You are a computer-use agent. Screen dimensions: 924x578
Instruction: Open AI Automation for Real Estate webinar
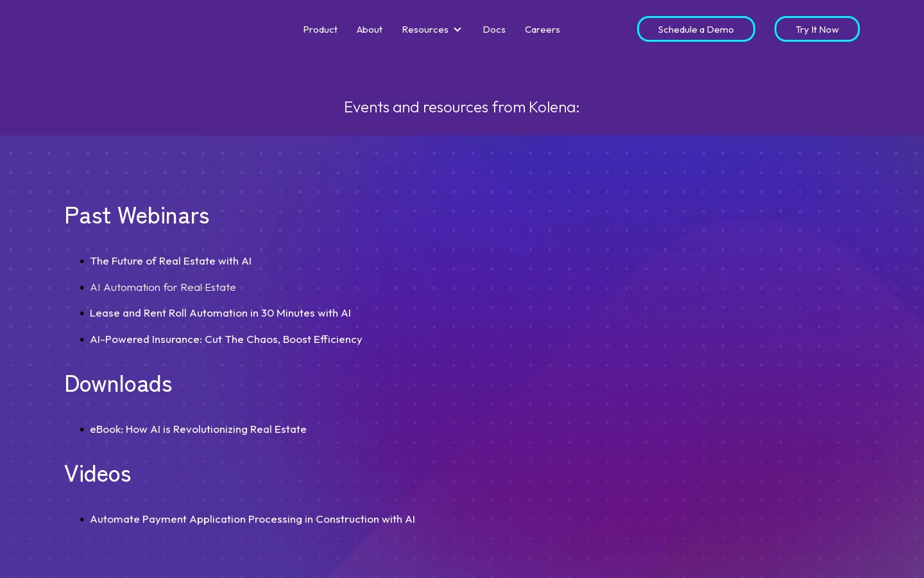coord(163,287)
